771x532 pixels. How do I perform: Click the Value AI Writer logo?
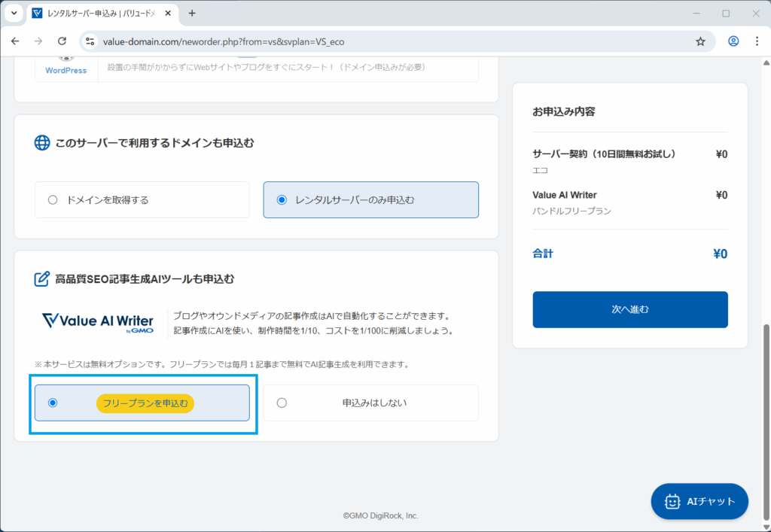pyautogui.click(x=97, y=321)
